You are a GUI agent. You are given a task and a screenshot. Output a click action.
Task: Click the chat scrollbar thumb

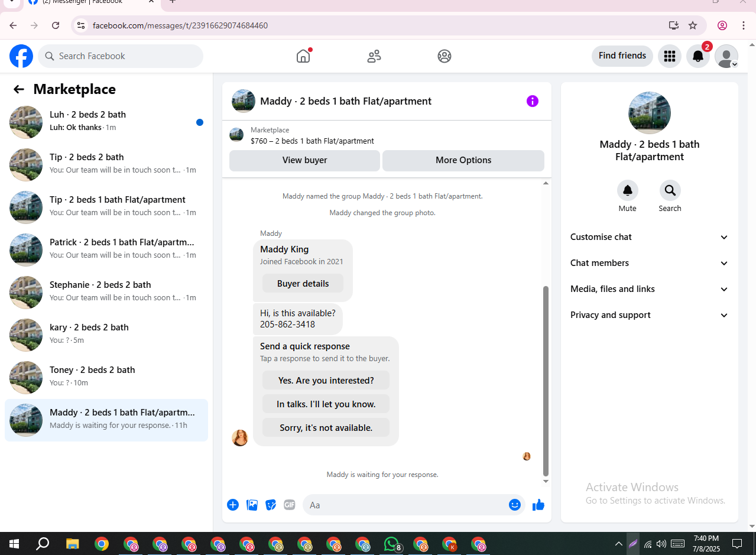pyautogui.click(x=546, y=381)
